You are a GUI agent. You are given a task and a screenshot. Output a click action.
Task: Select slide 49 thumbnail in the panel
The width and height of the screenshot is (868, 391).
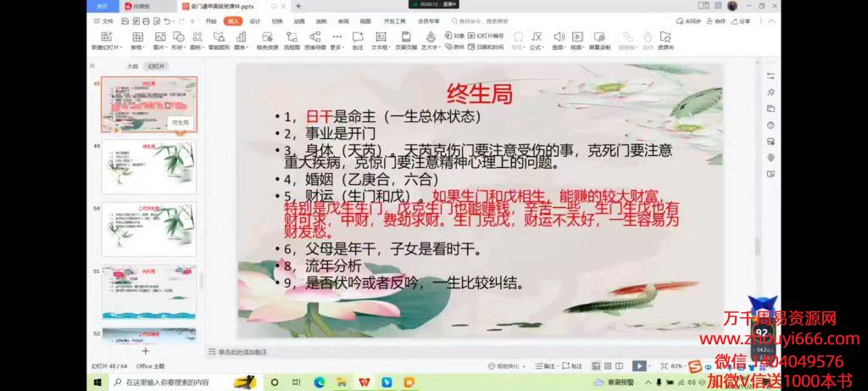(148, 167)
